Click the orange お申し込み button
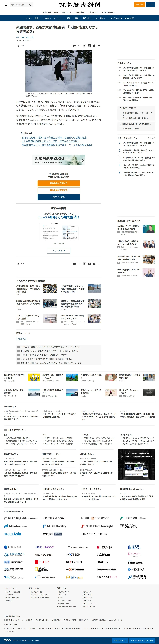The width and height of the screenshot is (159, 644). tap(140, 4)
